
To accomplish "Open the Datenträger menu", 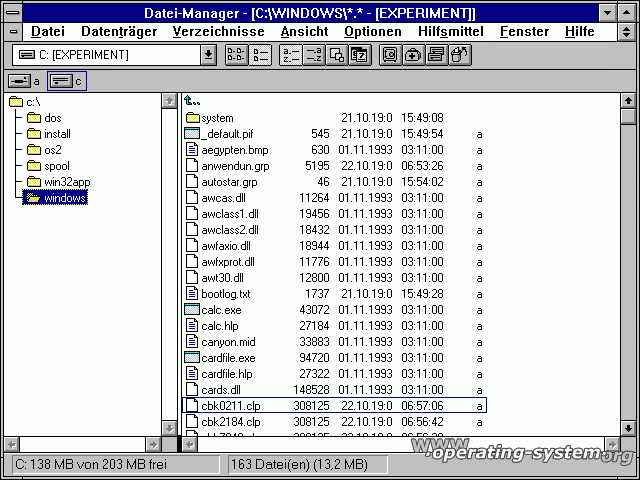I will pyautogui.click(x=119, y=31).
